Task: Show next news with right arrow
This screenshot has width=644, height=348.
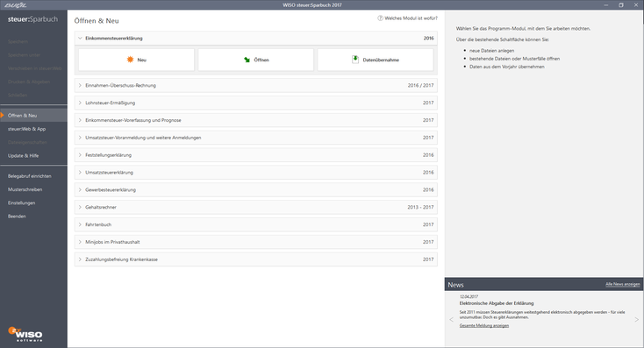Action: pos(637,319)
